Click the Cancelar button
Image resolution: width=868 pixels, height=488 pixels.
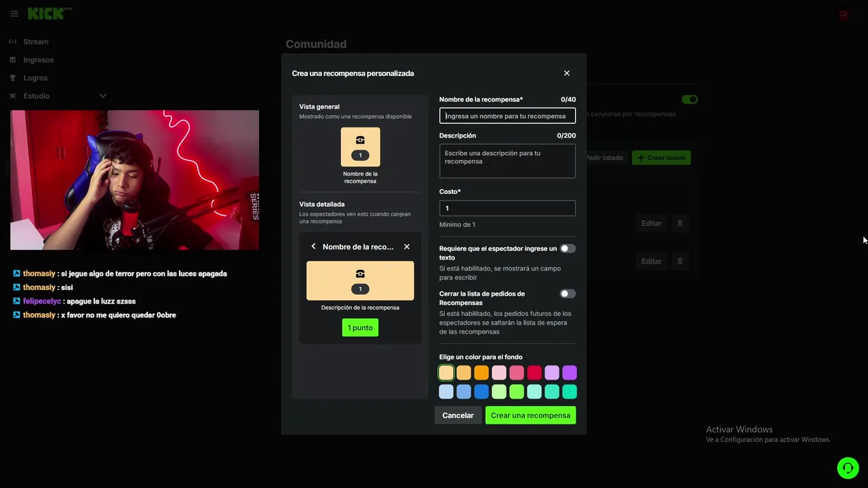click(x=458, y=415)
